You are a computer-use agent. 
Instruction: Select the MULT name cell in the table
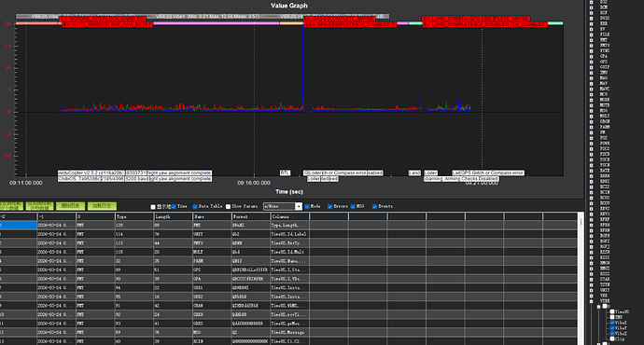(x=212, y=252)
